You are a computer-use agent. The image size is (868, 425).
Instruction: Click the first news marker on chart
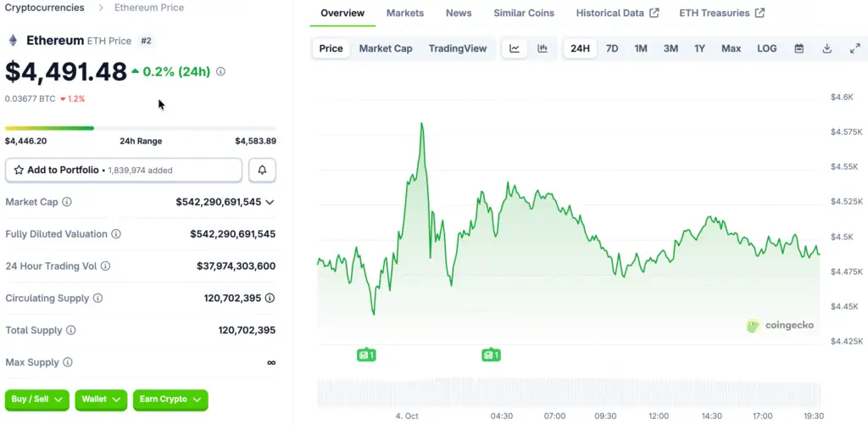(366, 355)
